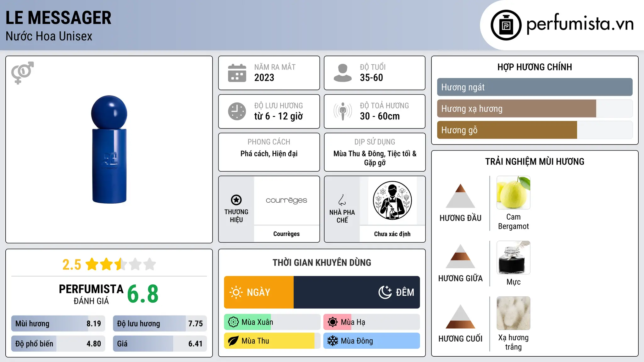This screenshot has height=362, width=644.
Task: Click the orange Ngày daytime segment
Action: pyautogui.click(x=259, y=292)
